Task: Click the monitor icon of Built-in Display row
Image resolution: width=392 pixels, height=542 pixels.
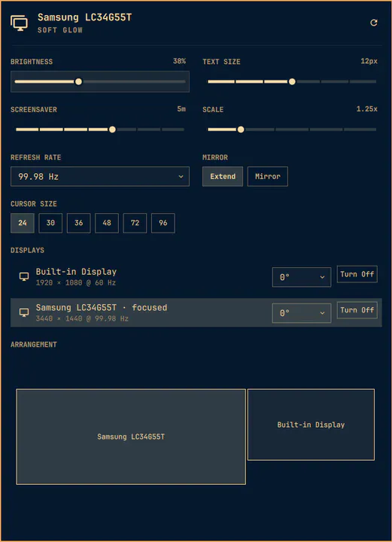Action: (x=24, y=277)
